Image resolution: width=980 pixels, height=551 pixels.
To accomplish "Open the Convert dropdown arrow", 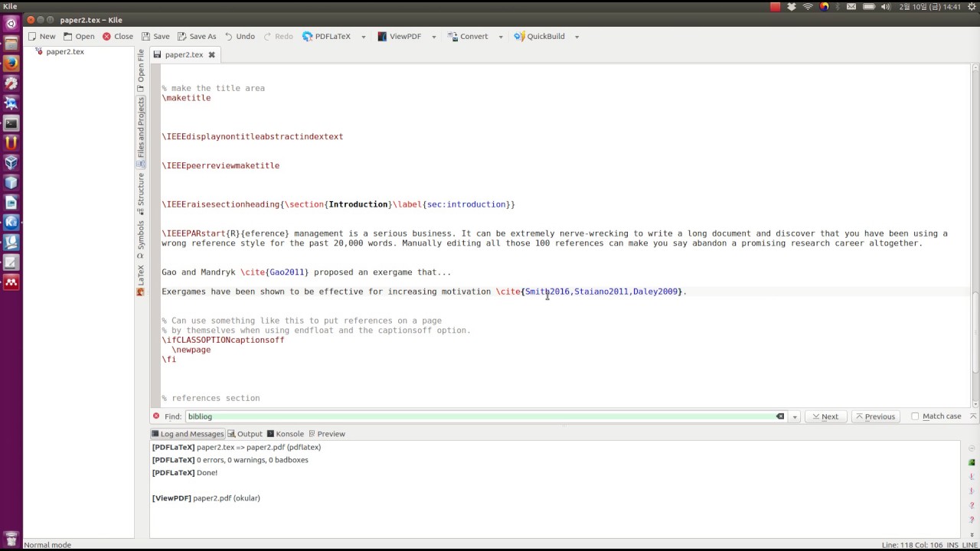I will (501, 37).
